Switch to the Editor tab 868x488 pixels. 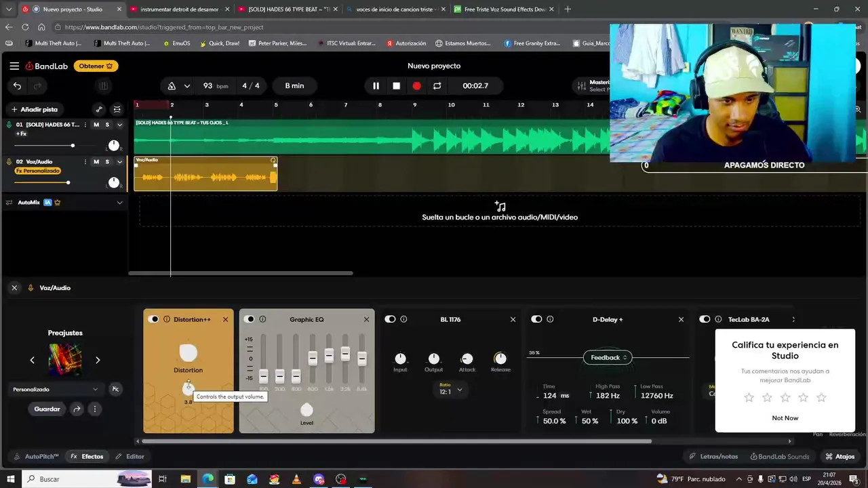[130, 457]
